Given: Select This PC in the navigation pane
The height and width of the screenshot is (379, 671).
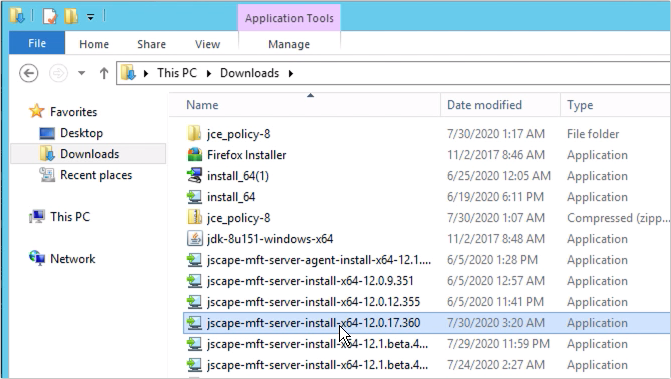Looking at the screenshot, I should coord(70,217).
